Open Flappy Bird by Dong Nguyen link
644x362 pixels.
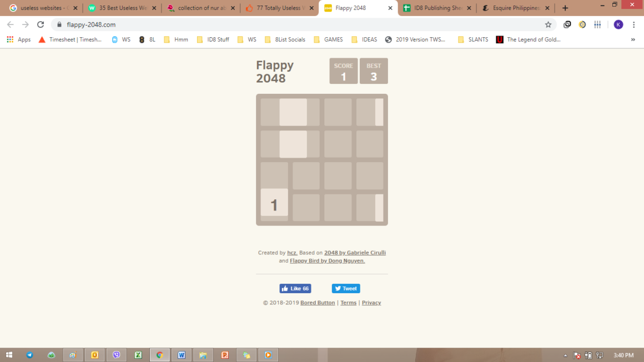[x=328, y=260]
